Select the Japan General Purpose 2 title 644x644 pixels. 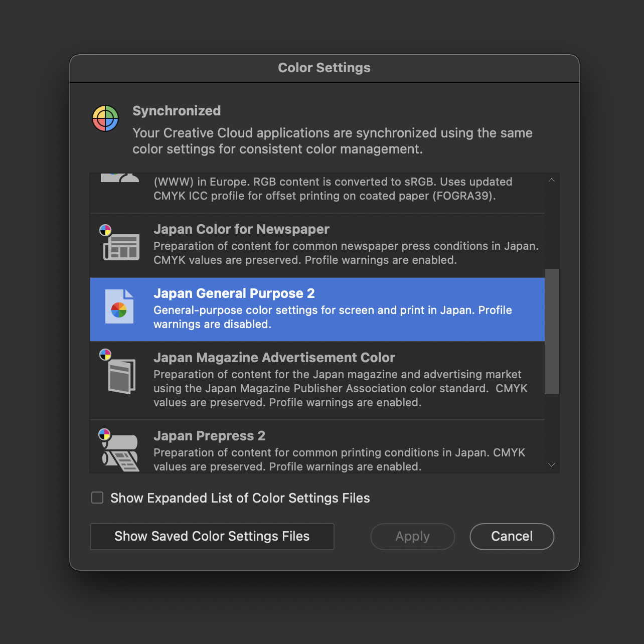click(234, 293)
